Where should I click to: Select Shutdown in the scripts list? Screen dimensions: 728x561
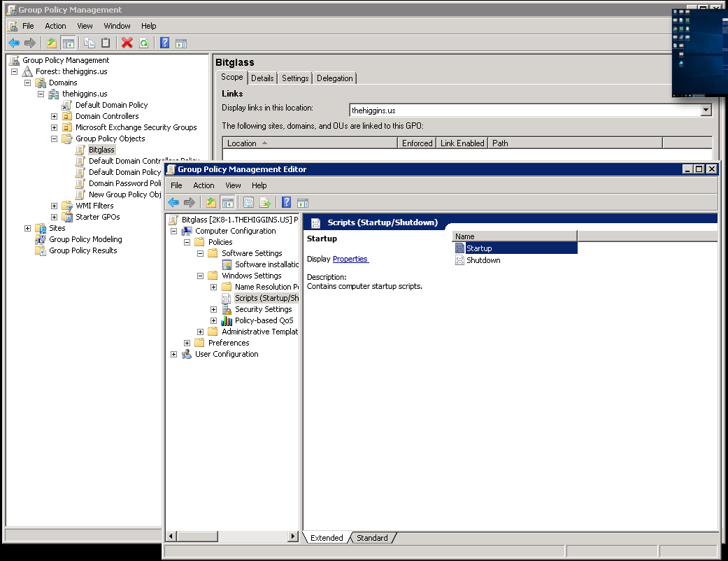483,260
